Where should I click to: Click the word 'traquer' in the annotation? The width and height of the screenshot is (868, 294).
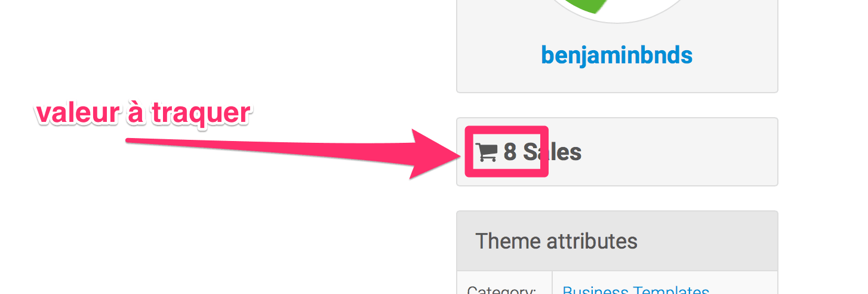click(x=200, y=114)
